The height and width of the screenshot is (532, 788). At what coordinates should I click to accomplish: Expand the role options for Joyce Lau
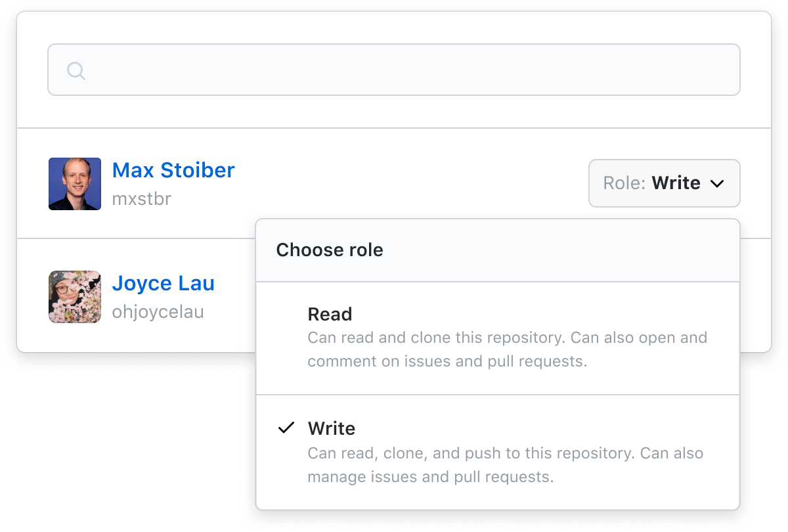[663, 183]
